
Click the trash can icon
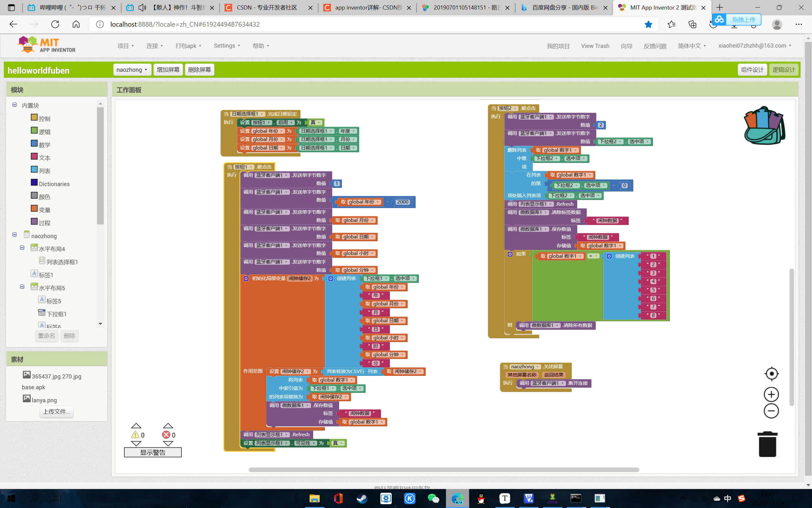tap(767, 444)
